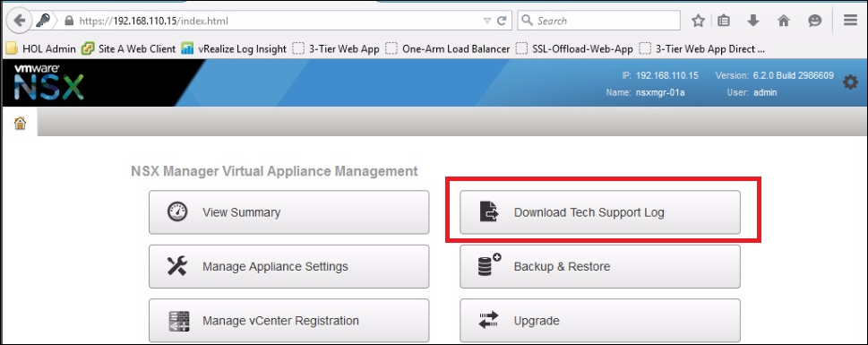Click the IP value 192.168.110.15 in header
Screen dimensions: 868x345
[x=667, y=76]
